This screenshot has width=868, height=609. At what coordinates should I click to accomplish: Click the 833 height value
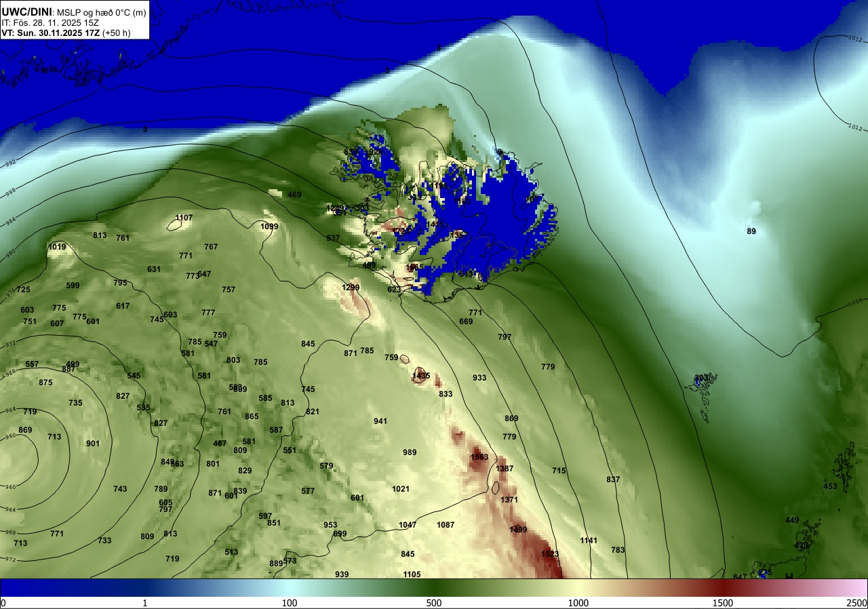click(x=446, y=394)
